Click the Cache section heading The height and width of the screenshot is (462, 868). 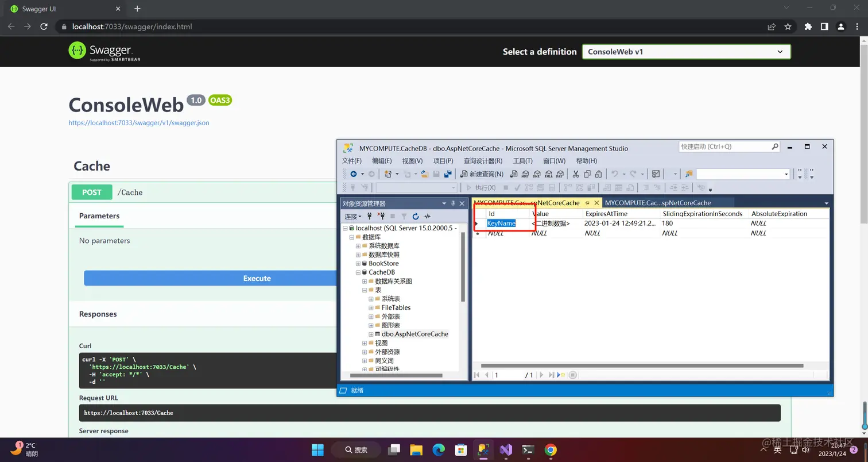(x=92, y=166)
